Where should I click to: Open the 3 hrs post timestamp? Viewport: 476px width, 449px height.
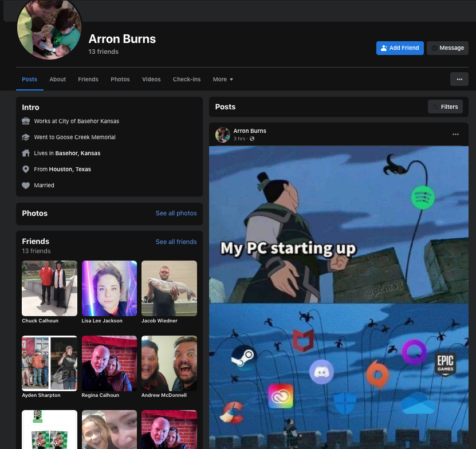coord(239,139)
